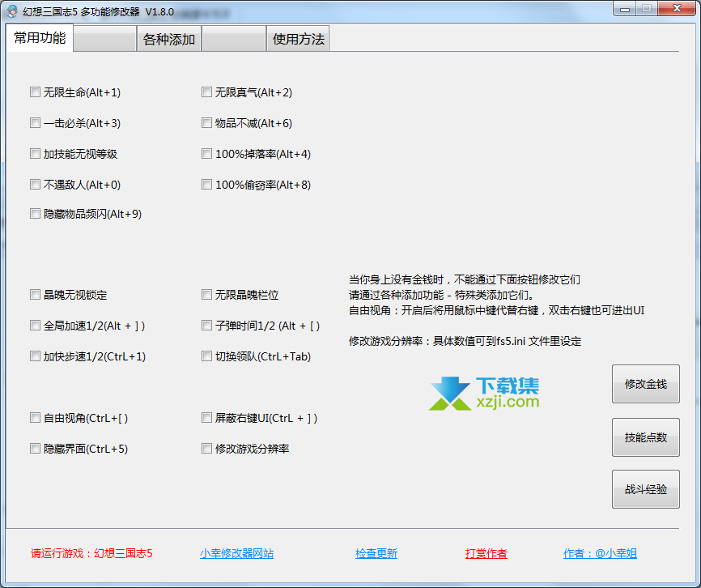
Task: Check 隐藏界面(CtrL+5) box
Action: tap(35, 449)
